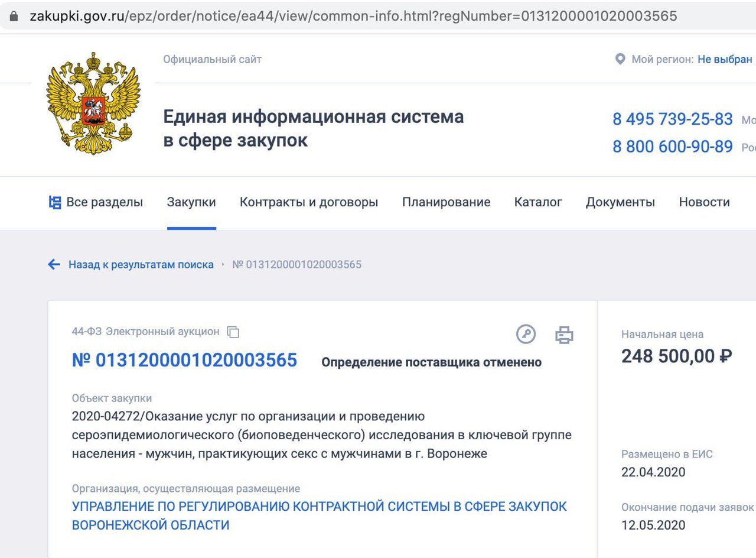Go back via Назад к результатам поиска

pos(141,264)
